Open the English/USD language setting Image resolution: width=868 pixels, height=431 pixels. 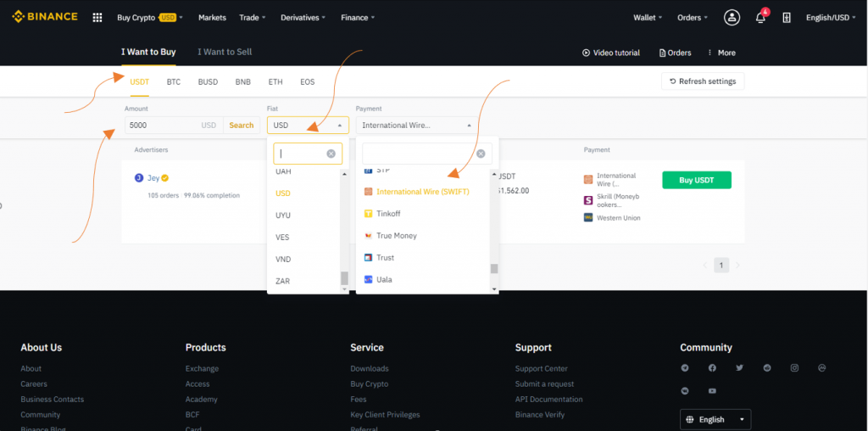[832, 18]
